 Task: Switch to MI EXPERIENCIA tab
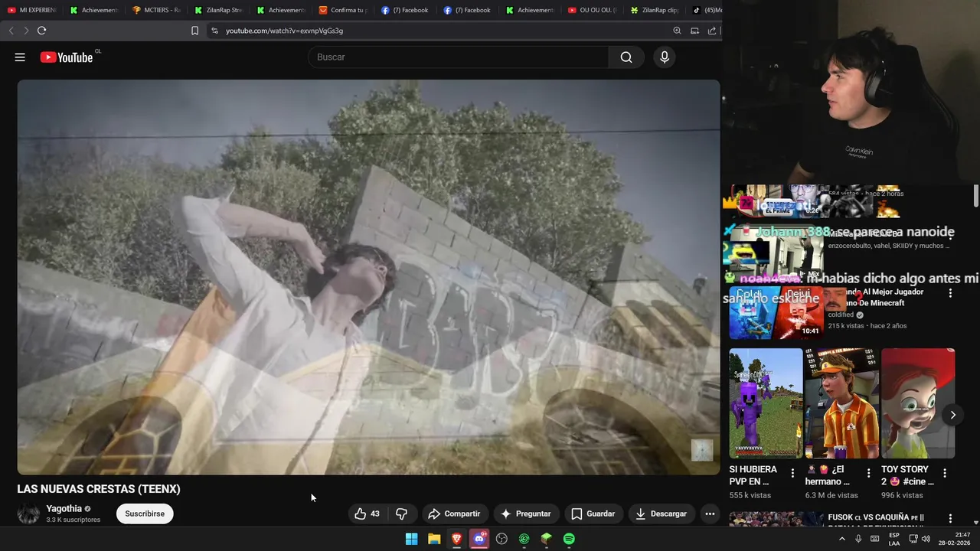pos(33,10)
